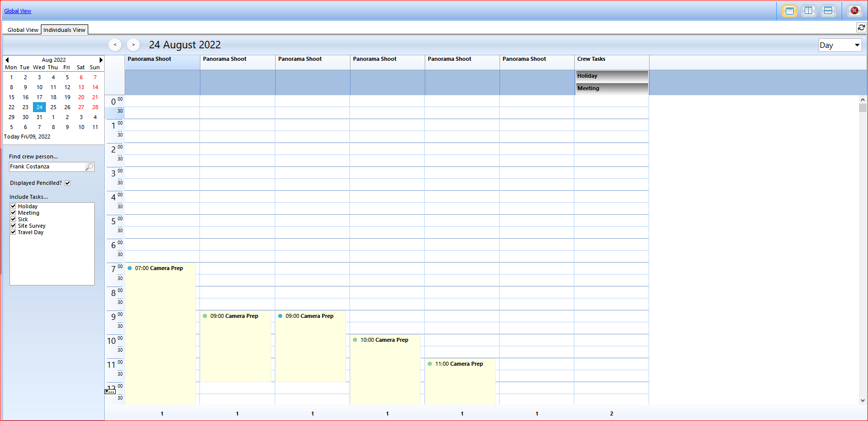Switch to the Global View tab
868x421 pixels.
click(22, 30)
